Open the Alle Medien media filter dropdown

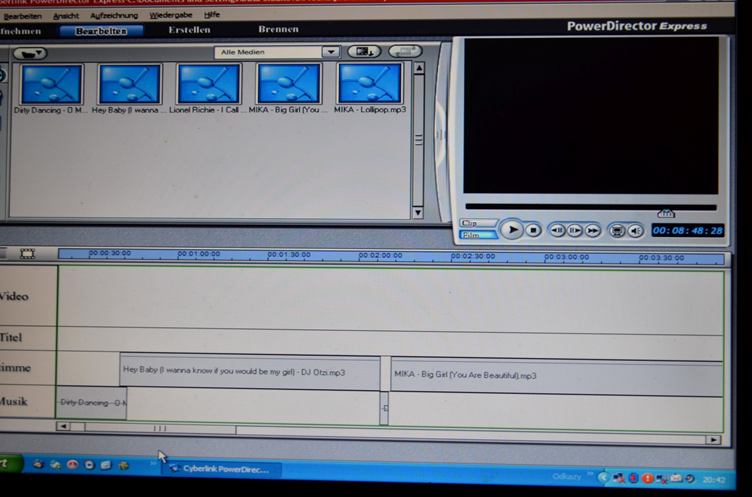[330, 52]
